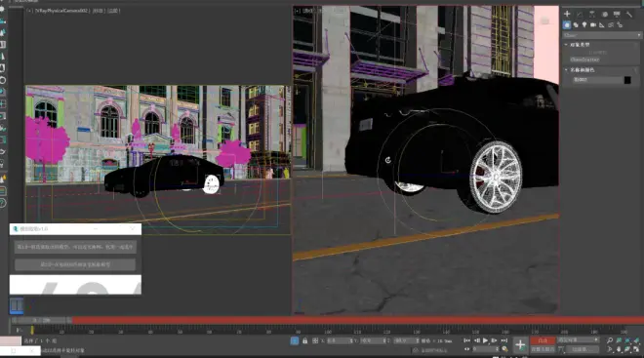This screenshot has width=644, height=358.
Task: Step to the next frame
Action: [x=495, y=340]
